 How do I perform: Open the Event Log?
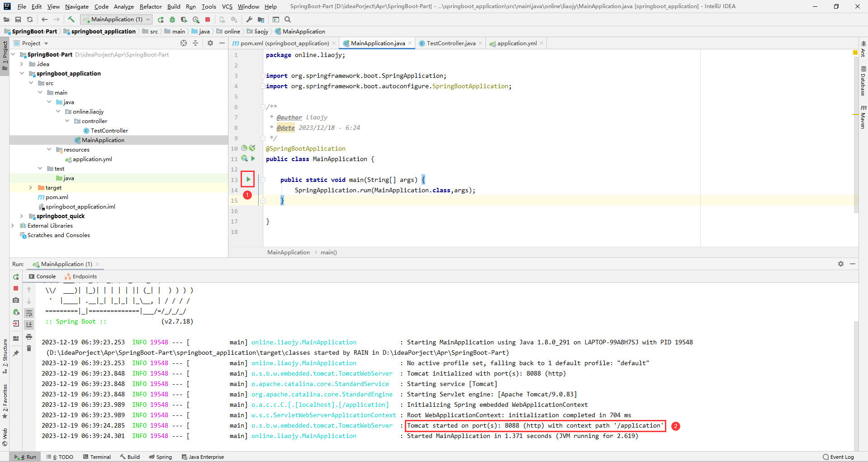838,457
